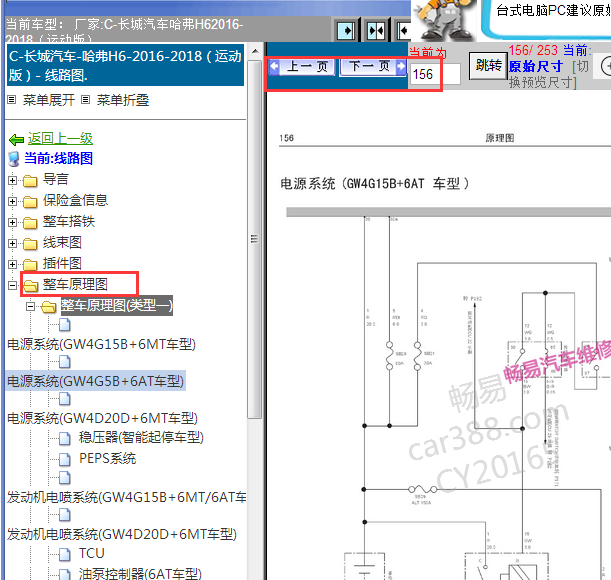
Task: Select the 整车原理图 folder
Action: click(x=75, y=285)
